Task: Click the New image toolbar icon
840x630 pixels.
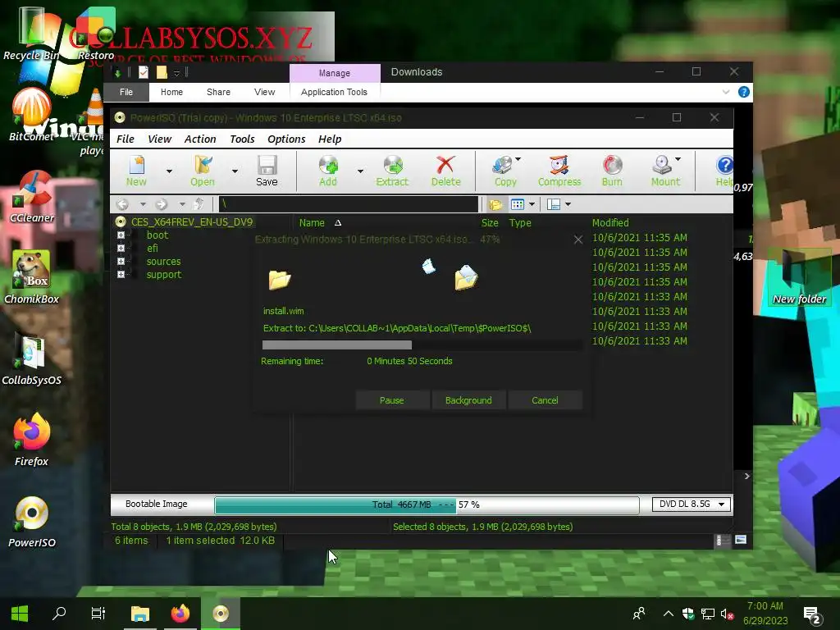Action: 137,171
